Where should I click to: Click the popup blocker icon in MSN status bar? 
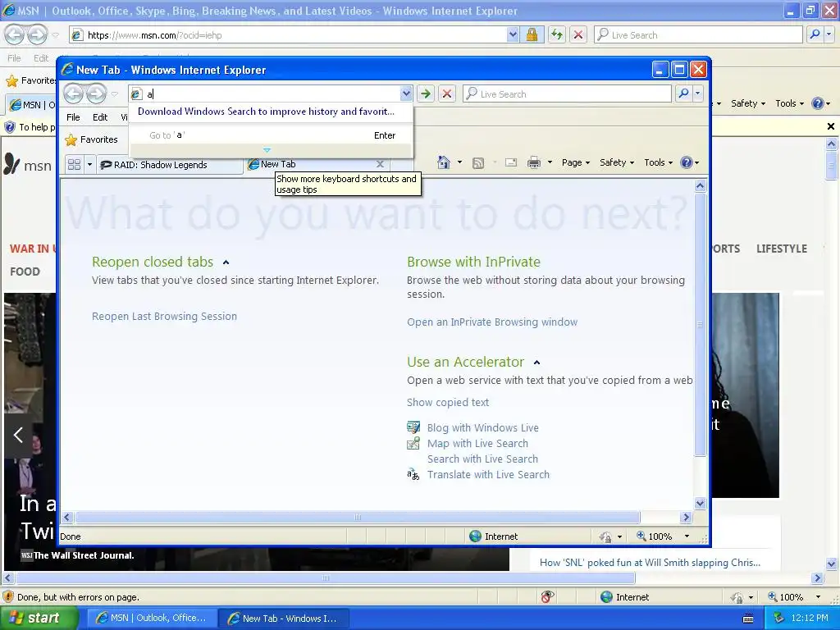[x=547, y=597]
